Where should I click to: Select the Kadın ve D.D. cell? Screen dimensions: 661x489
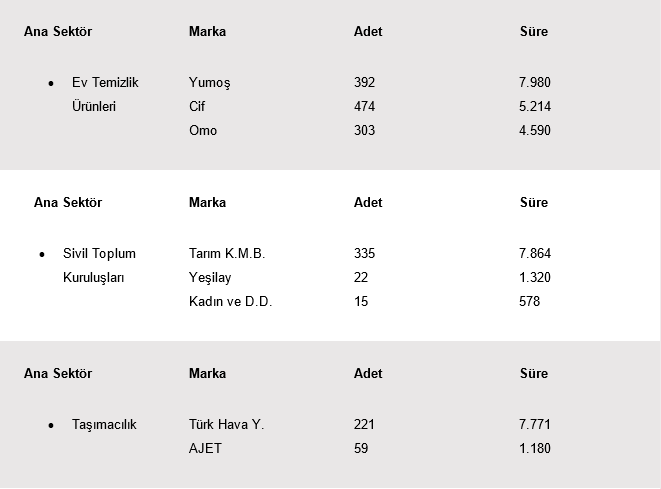230,302
